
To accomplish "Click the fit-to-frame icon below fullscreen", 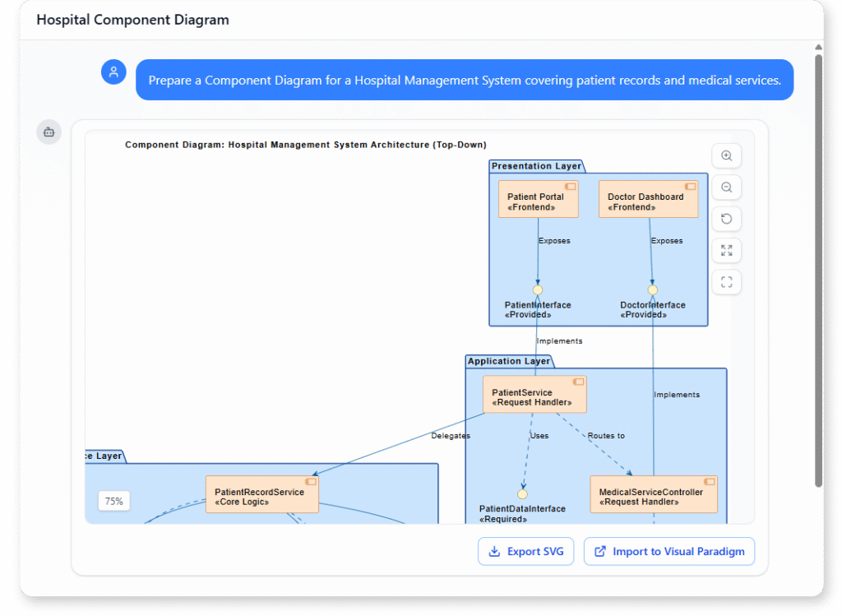I will click(727, 281).
